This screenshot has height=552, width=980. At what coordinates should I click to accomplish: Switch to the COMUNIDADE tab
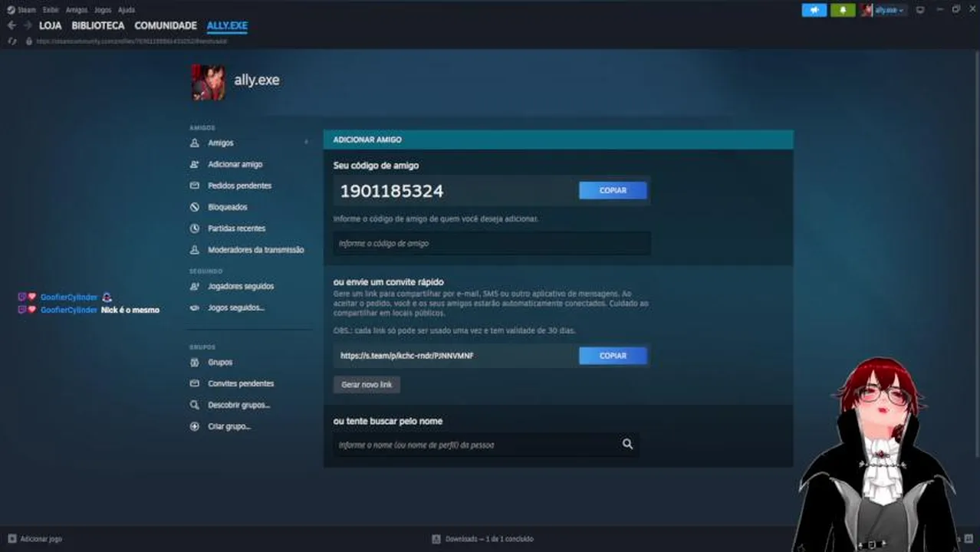[x=166, y=25]
